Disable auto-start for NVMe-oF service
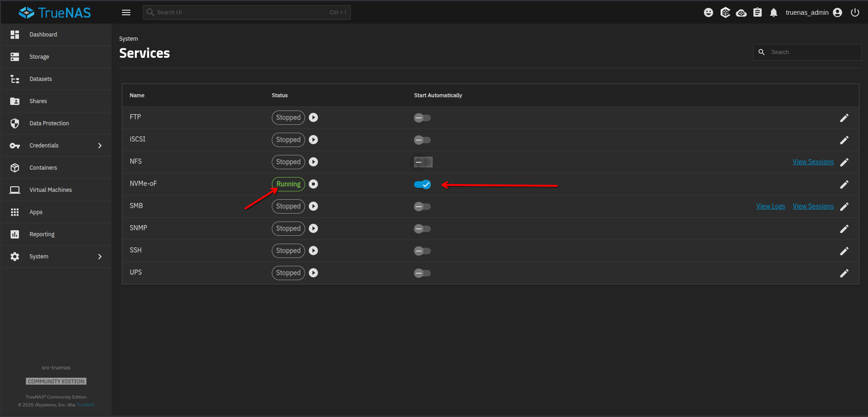 coord(422,184)
